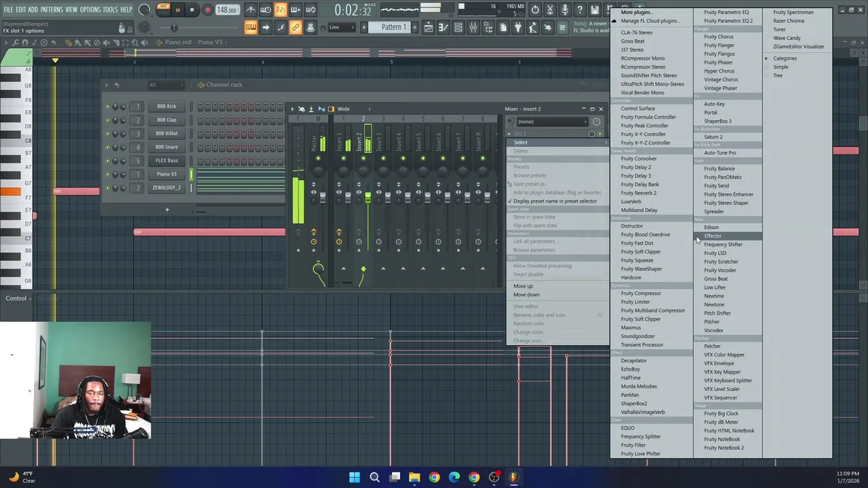This screenshot has height=488, width=868.
Task: Click the microphone recording icon
Action: pyautogui.click(x=565, y=10)
